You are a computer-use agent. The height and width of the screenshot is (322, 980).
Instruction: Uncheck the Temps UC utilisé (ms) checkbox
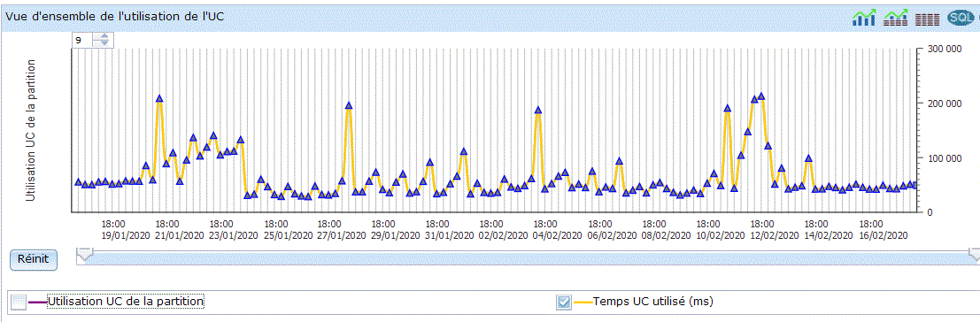[564, 302]
